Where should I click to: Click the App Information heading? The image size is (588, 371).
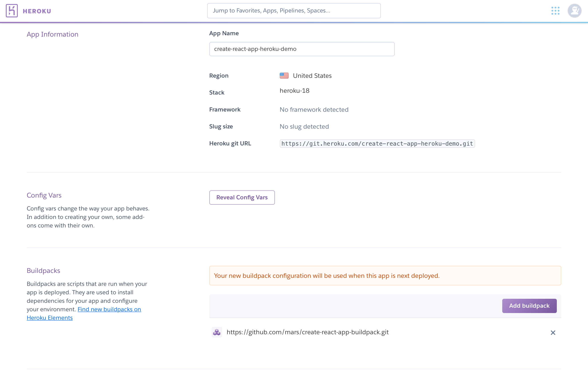tap(52, 34)
